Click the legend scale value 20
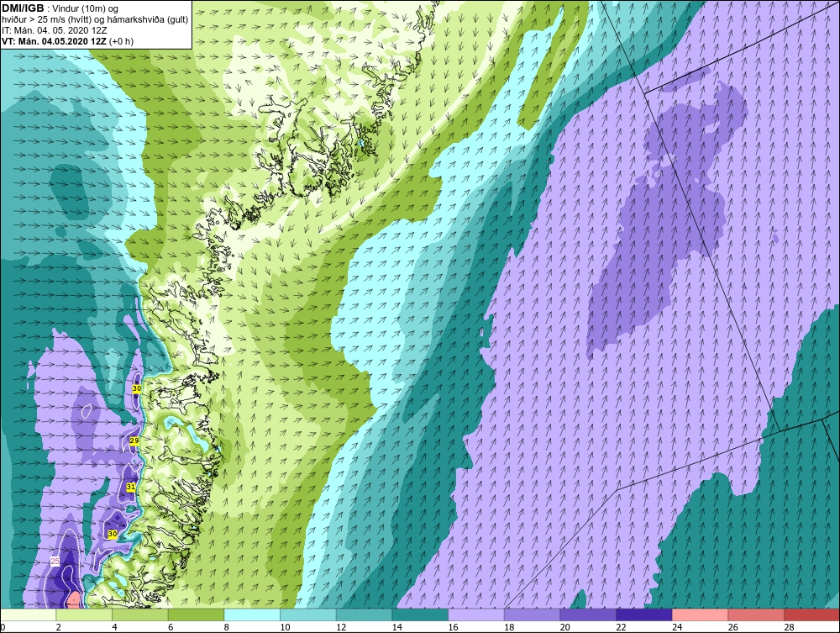The image size is (840, 633). click(564, 627)
